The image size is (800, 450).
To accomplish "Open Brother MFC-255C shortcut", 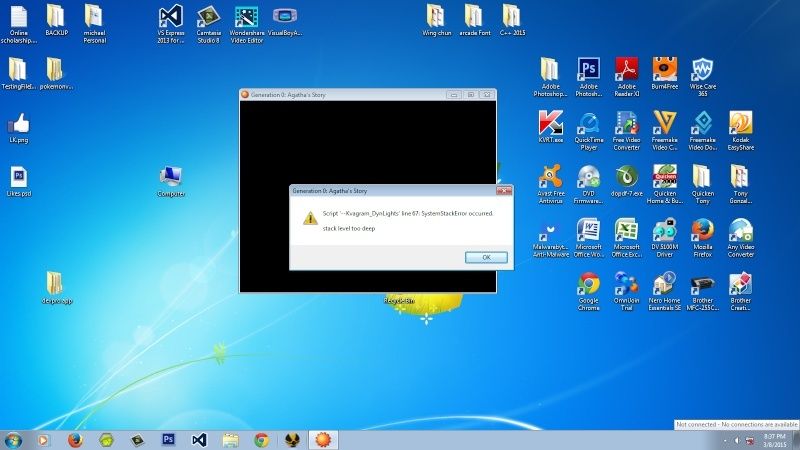I will pos(702,291).
